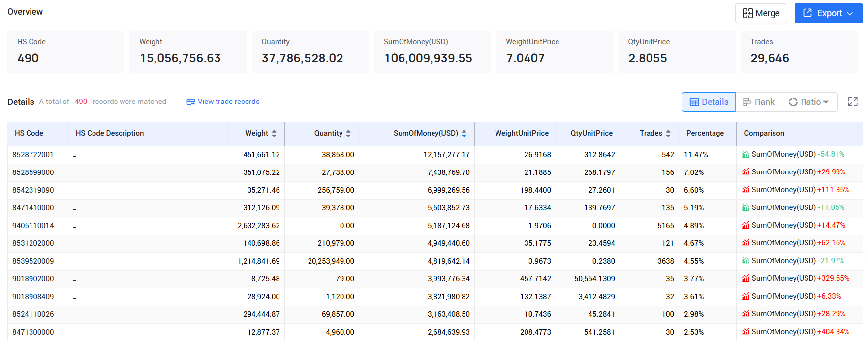This screenshot has width=868, height=341.
Task: Click Trades value 5165
Action: [x=666, y=226]
